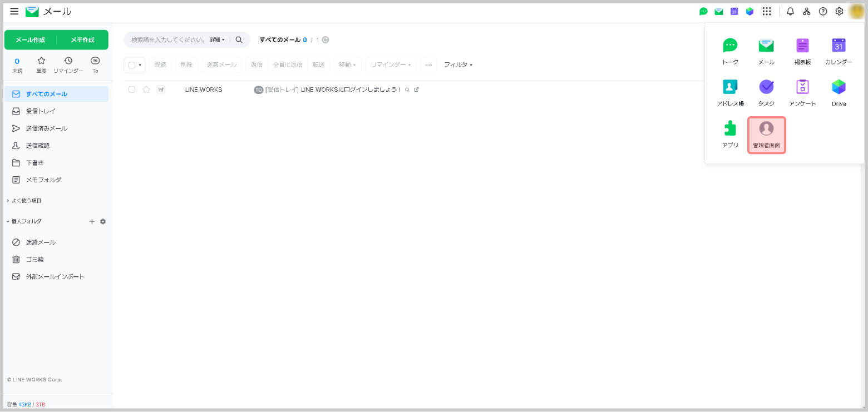Click the calendar shortcut icon in the top bar

coord(734,11)
